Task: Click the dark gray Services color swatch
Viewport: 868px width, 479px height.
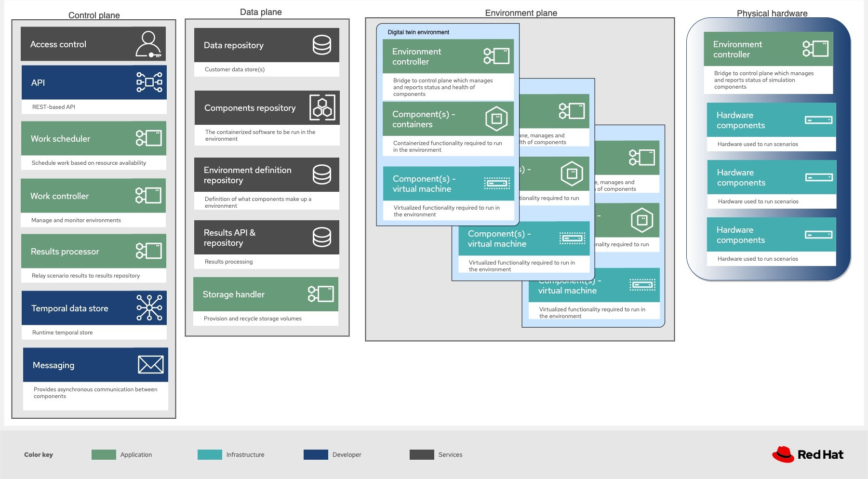Action: [x=422, y=454]
